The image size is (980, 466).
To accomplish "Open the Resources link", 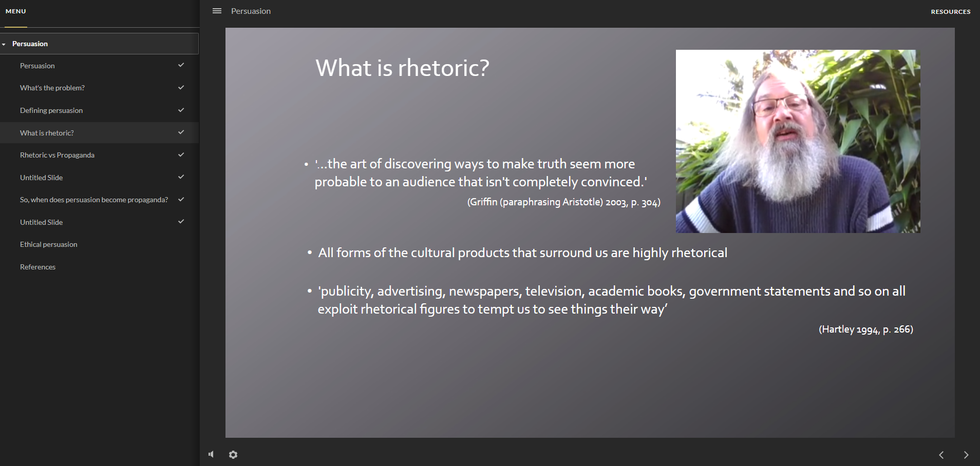I will 951,11.
